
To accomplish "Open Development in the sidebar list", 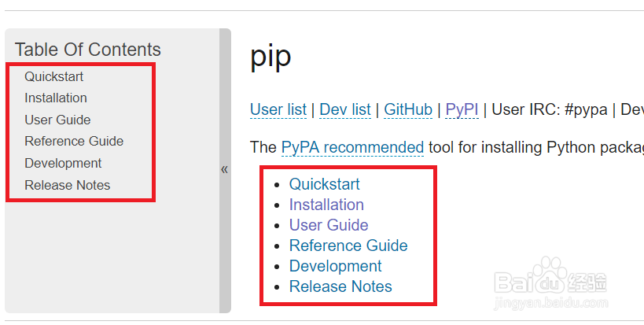I will coord(63,163).
